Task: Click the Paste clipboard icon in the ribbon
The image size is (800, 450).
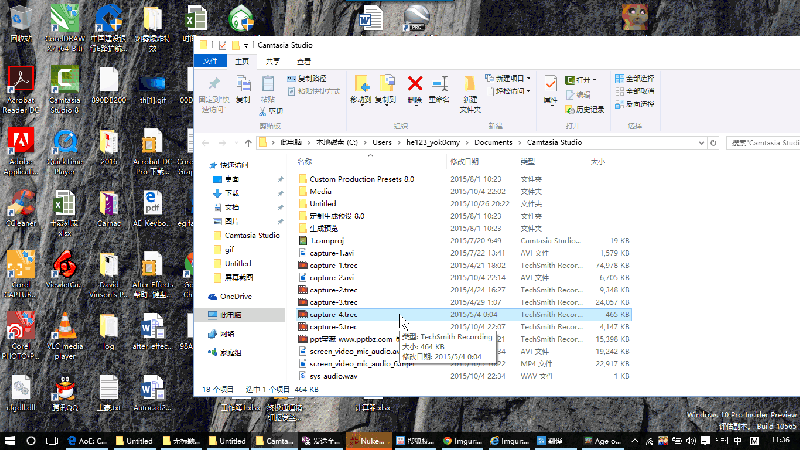Action: coord(267,84)
